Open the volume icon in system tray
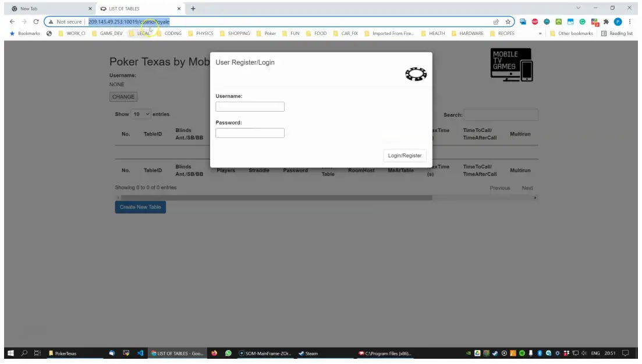642x364 pixels. point(584,353)
